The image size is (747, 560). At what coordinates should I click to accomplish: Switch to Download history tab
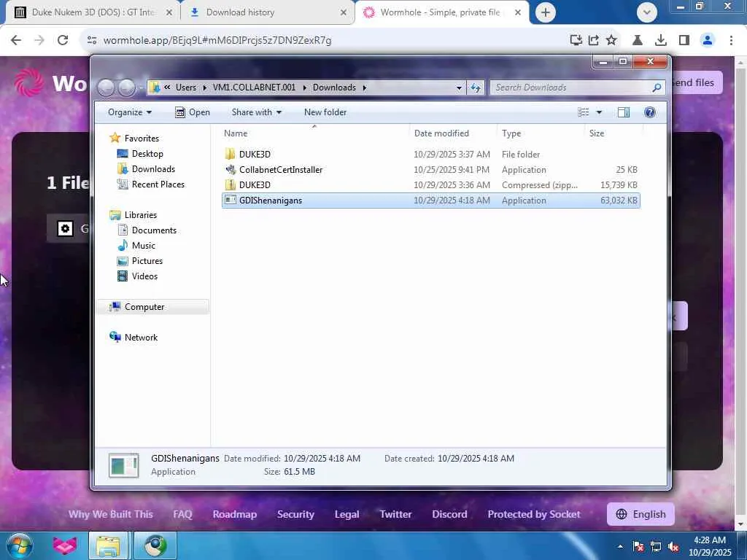pos(268,12)
